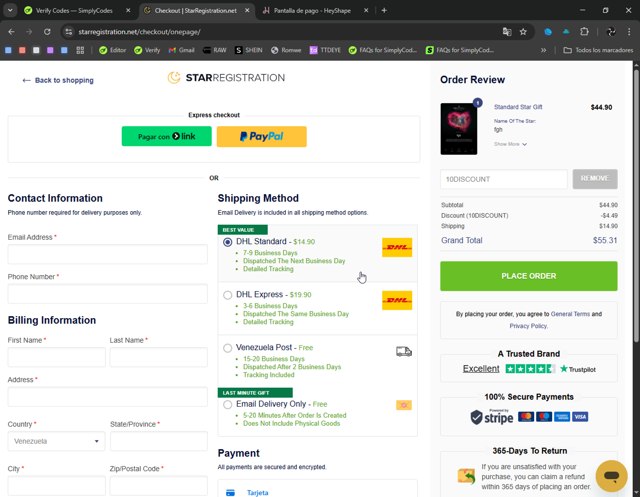
Task: Expand Show More product details
Action: [x=510, y=144]
